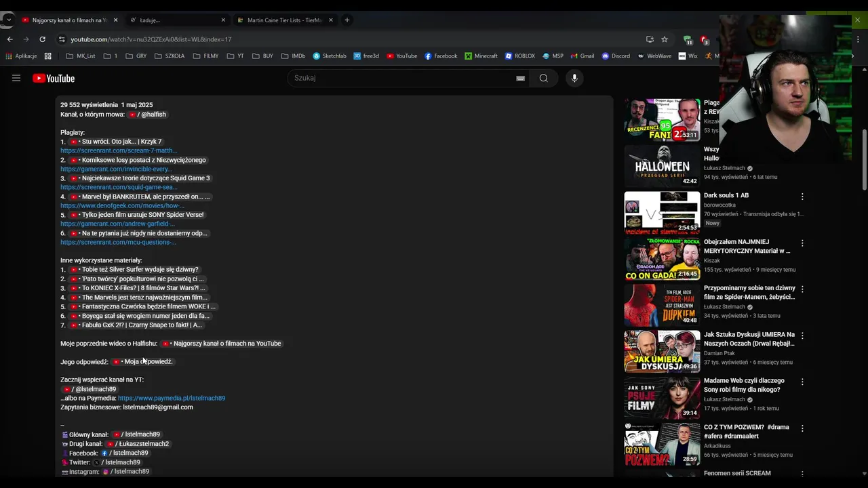Open the @lstelmach89 support channel link
Viewport: 868px width, 488px height.
click(89, 389)
